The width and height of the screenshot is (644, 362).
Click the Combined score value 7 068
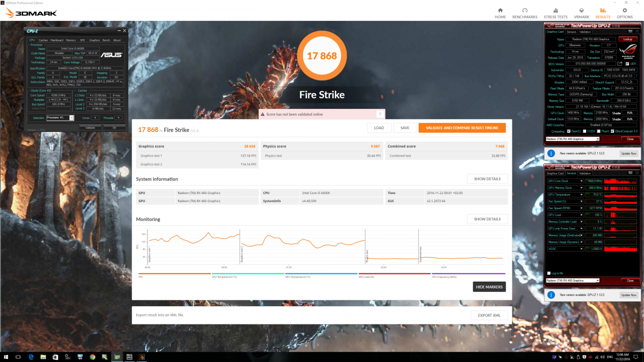click(500, 146)
